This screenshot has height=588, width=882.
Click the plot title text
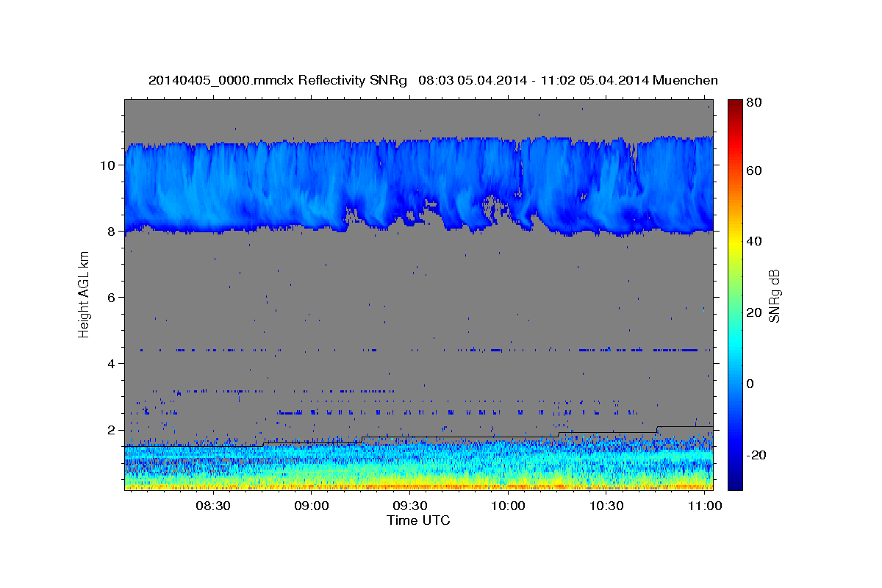pos(433,80)
